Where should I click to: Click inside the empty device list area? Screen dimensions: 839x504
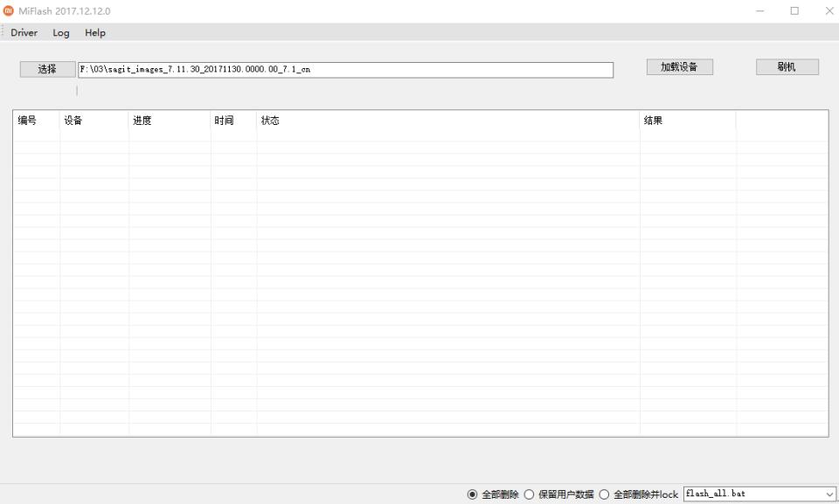(x=419, y=280)
